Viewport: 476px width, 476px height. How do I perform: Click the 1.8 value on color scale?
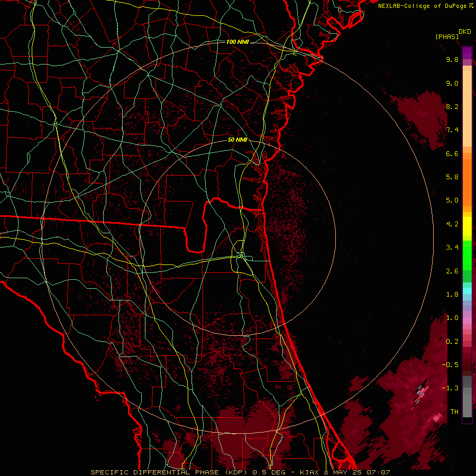tap(452, 295)
